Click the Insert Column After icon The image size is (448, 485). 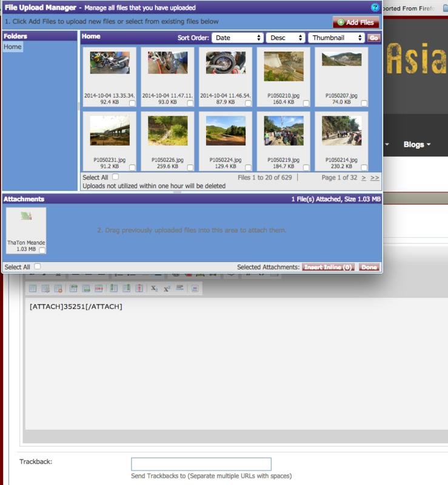(126, 289)
